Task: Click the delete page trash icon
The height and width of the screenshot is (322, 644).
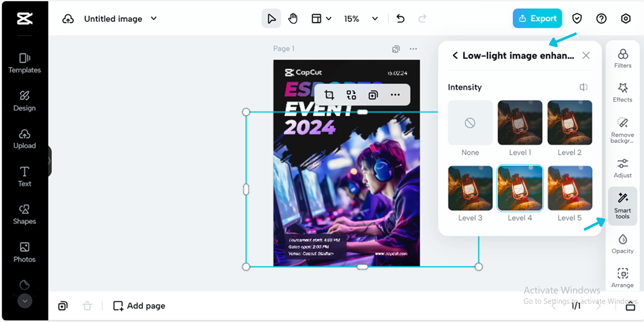Action: [87, 306]
